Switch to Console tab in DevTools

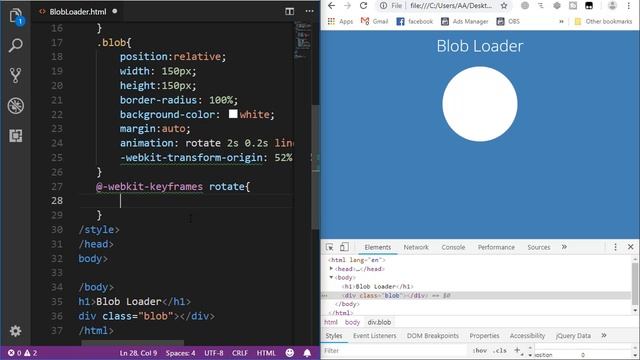[x=453, y=247]
